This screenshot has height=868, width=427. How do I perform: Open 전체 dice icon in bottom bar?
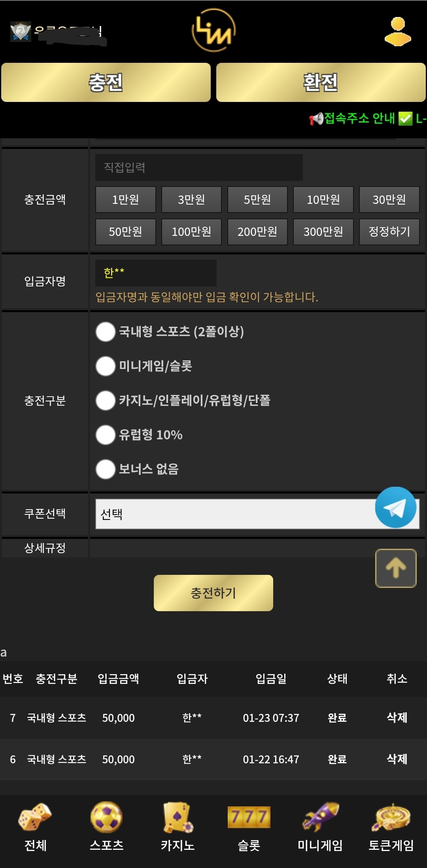35,817
